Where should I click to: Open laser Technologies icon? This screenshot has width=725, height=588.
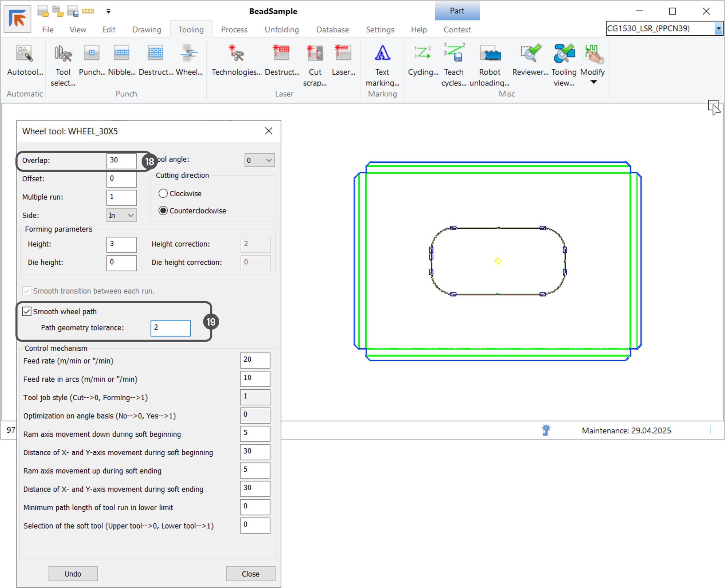[x=236, y=53]
